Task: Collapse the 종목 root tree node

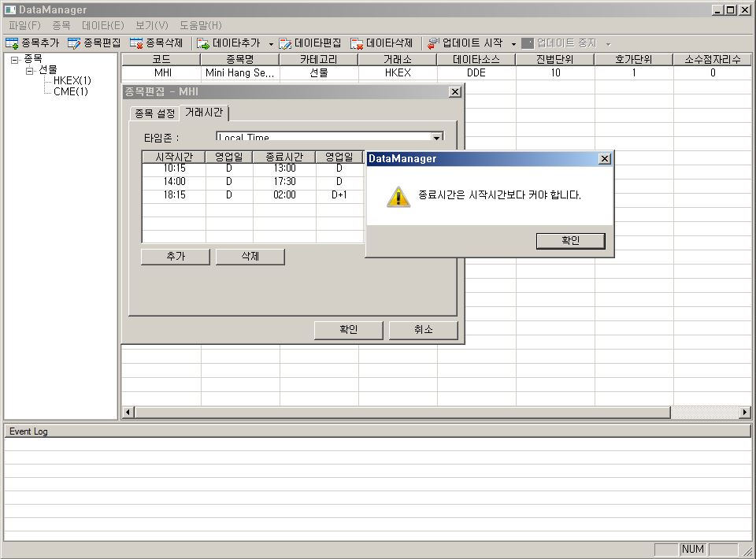Action: pyautogui.click(x=15, y=60)
